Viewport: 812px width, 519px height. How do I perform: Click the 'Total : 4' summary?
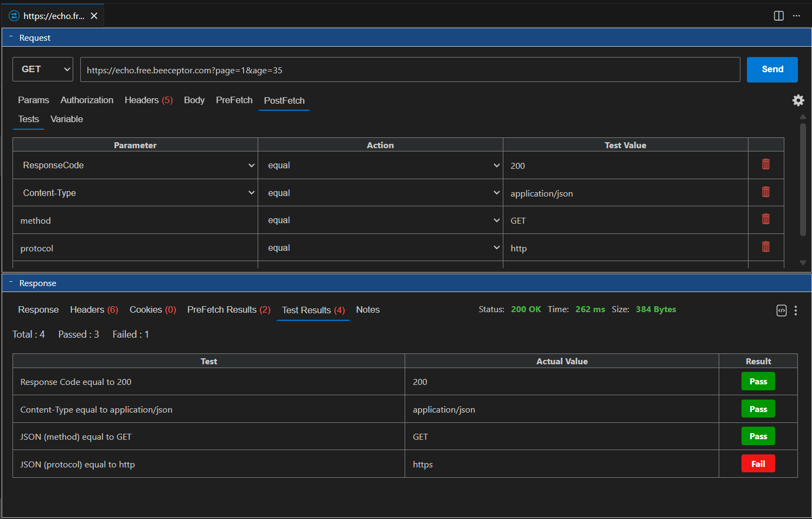pyautogui.click(x=29, y=334)
